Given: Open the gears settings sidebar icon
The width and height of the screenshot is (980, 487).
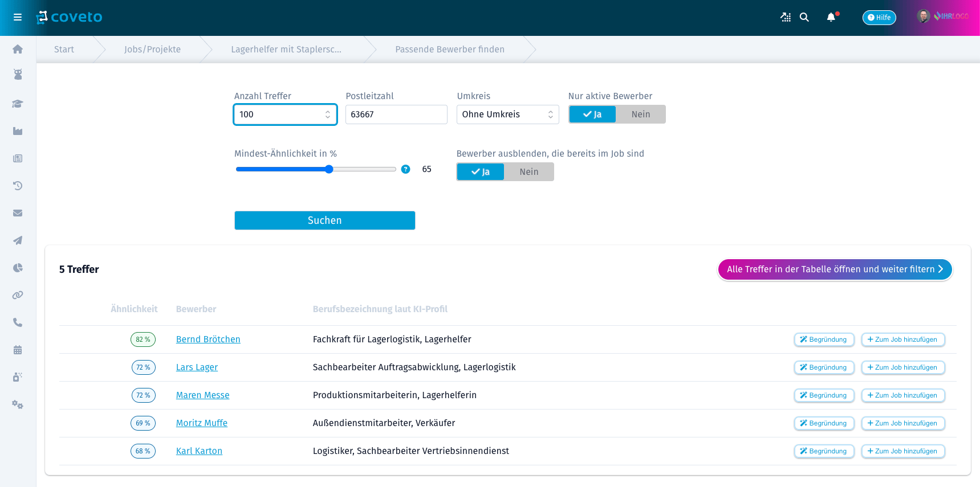Looking at the screenshot, I should (18, 404).
